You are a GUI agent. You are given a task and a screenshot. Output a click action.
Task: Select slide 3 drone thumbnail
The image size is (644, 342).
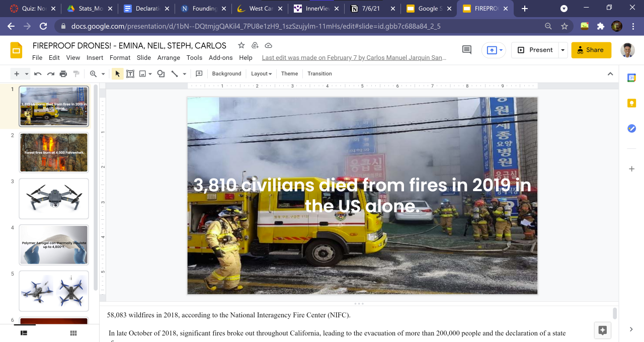(54, 199)
